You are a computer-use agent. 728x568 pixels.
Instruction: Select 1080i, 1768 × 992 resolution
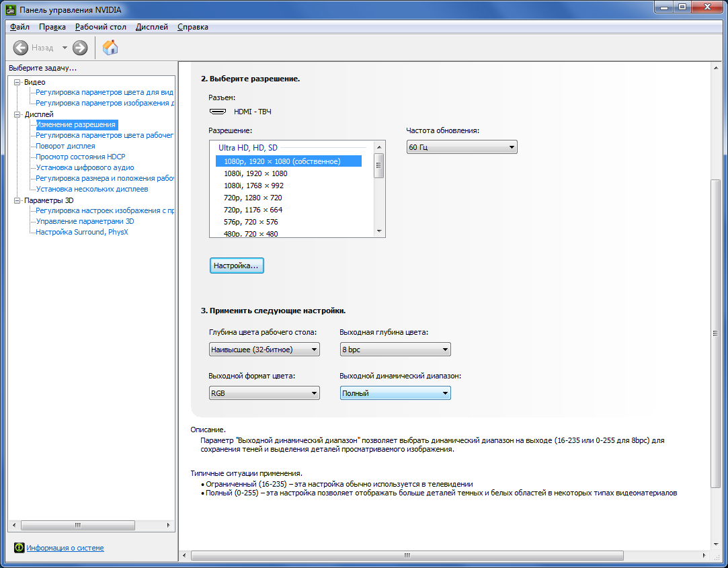(253, 186)
